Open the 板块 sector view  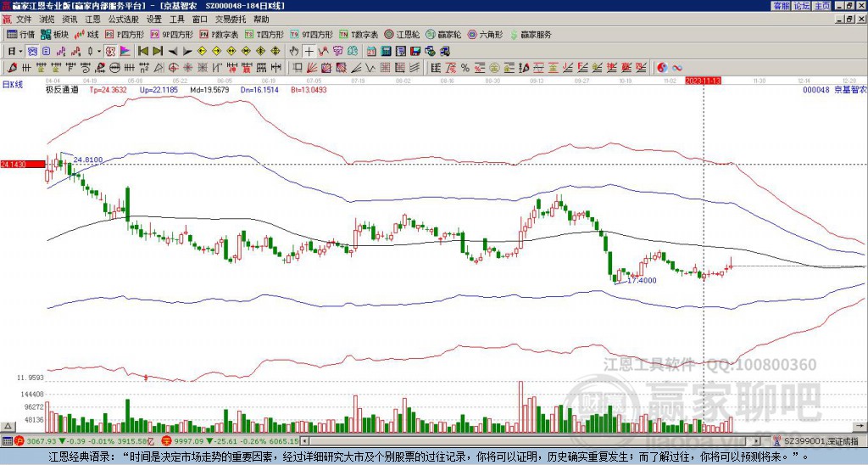click(54, 34)
